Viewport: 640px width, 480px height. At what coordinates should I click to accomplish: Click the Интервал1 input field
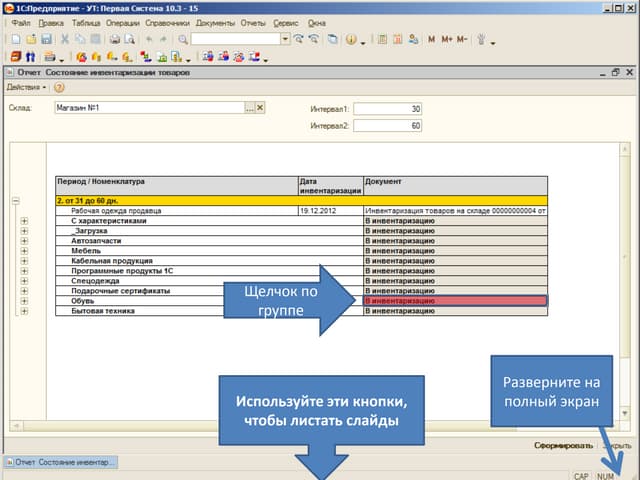[387, 109]
